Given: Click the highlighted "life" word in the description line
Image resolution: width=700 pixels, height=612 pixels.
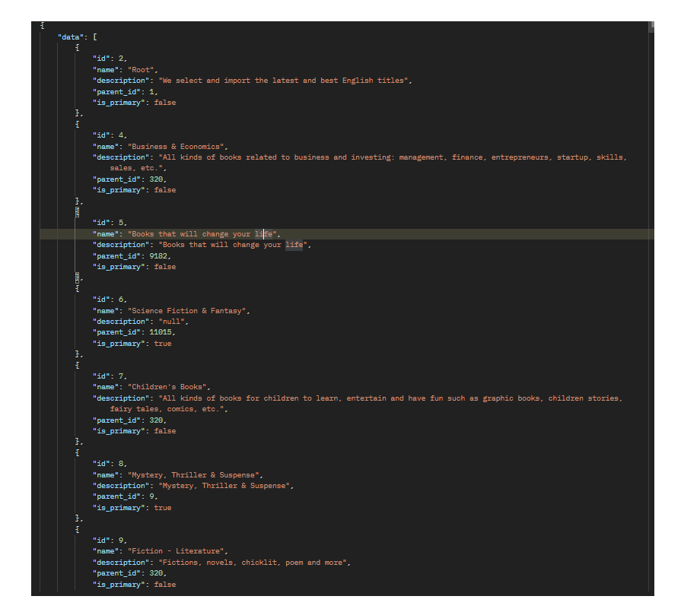Looking at the screenshot, I should point(294,245).
